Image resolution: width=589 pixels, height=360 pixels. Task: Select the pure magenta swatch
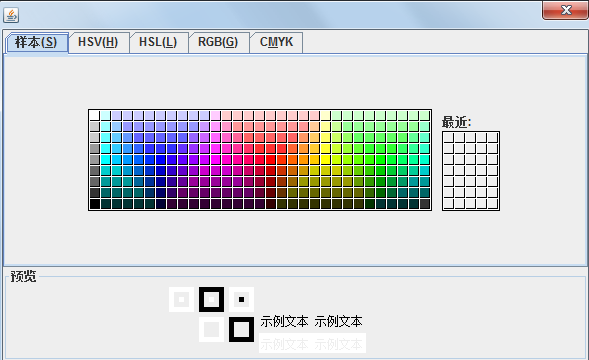(x=216, y=160)
